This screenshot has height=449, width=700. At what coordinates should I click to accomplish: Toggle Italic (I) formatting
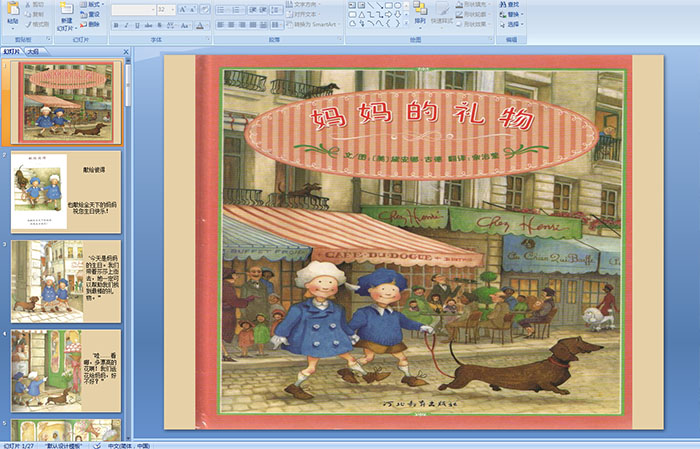[x=126, y=25]
